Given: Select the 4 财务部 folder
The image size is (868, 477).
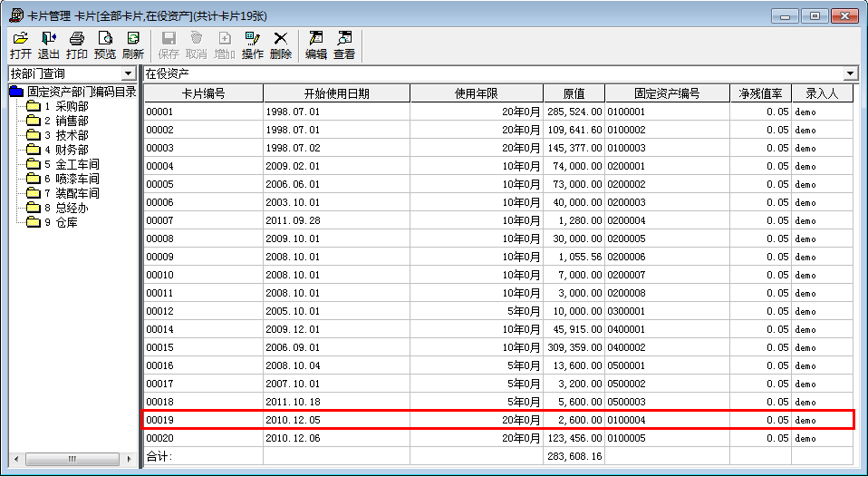Looking at the screenshot, I should pos(58,150).
